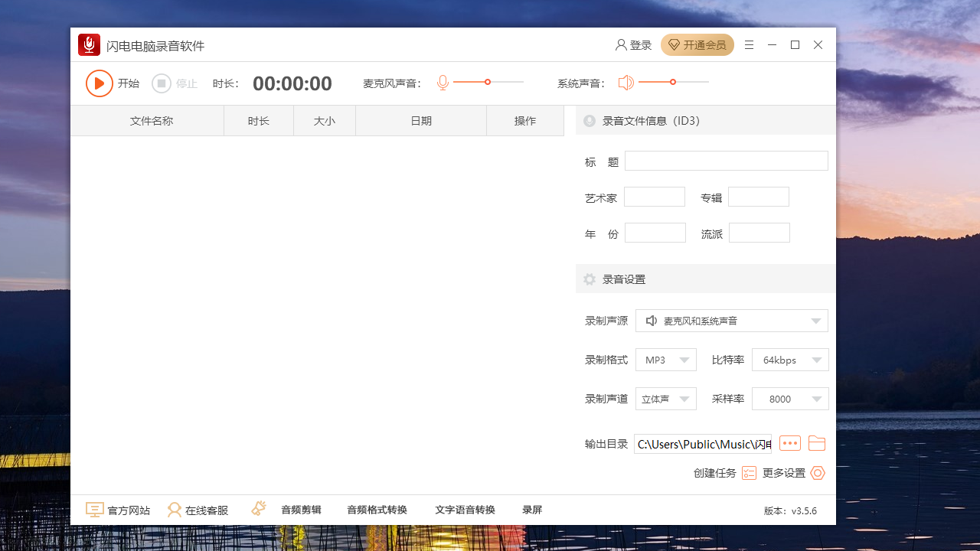Click the microphone app logo icon
This screenshot has height=551, width=980.
(89, 44)
